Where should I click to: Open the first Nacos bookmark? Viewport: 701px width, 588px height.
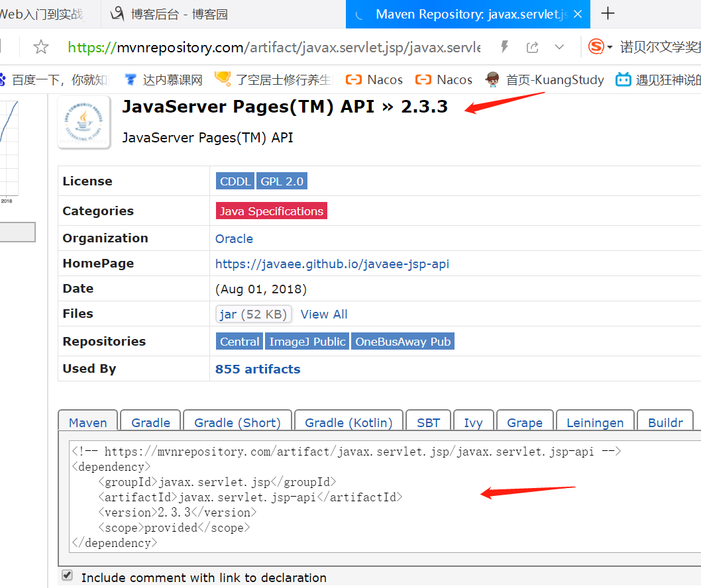pos(374,80)
